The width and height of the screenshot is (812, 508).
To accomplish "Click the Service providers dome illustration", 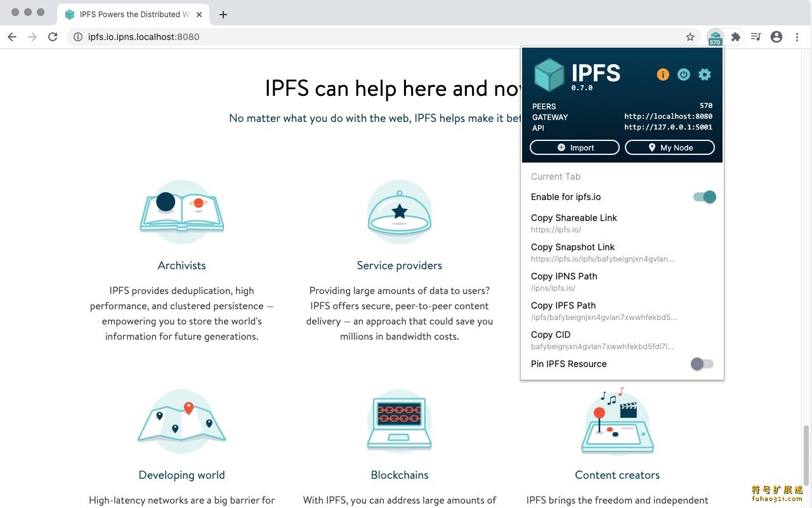I will 400,211.
